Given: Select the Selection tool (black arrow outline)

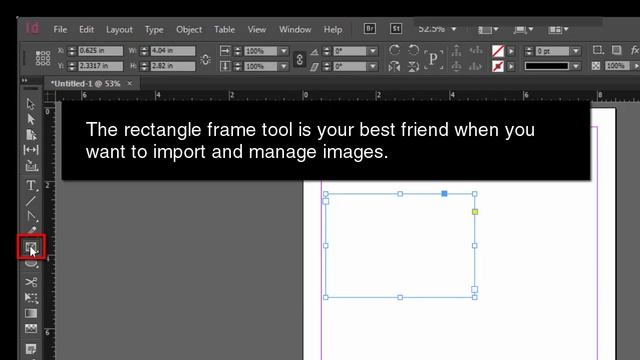Looking at the screenshot, I should (31, 104).
